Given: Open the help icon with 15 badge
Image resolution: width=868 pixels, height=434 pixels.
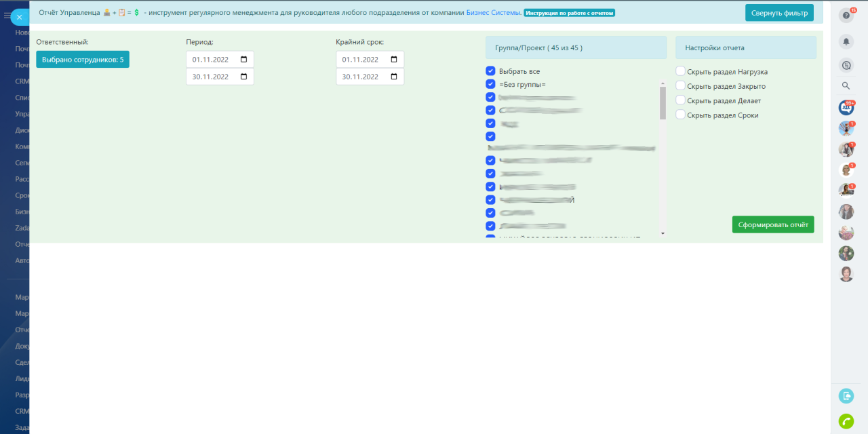Looking at the screenshot, I should [x=846, y=16].
